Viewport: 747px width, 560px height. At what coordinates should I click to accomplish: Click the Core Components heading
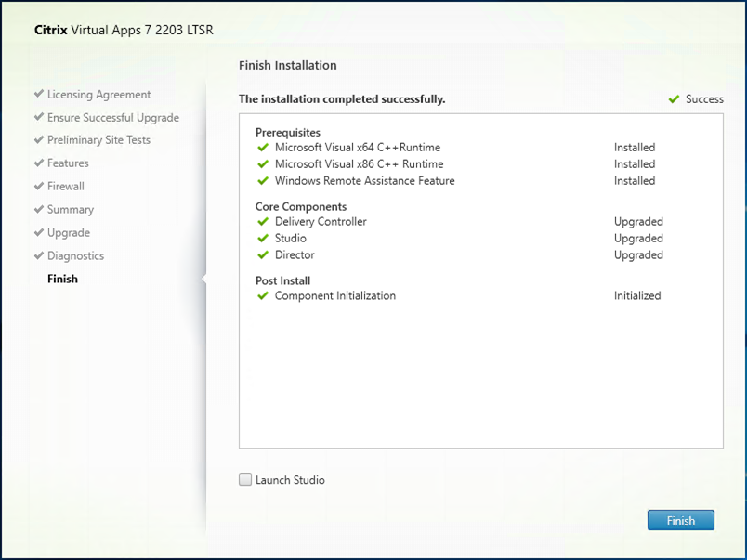(x=301, y=207)
